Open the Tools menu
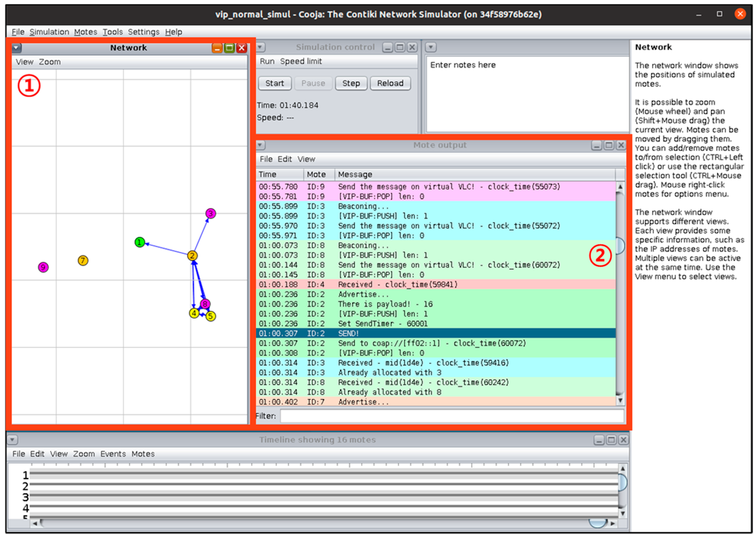The height and width of the screenshot is (538, 756). 113,32
